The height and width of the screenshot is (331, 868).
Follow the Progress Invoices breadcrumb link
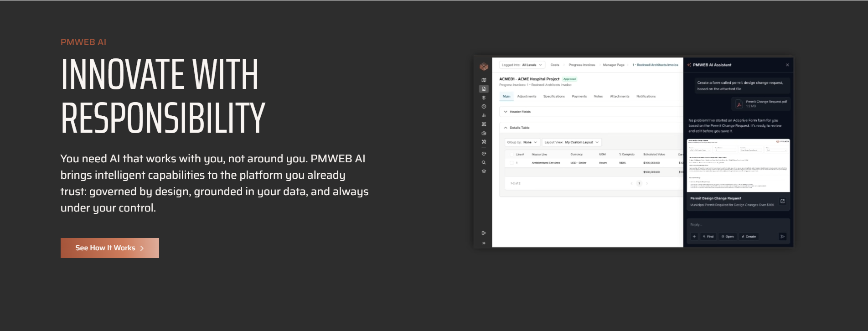point(582,65)
